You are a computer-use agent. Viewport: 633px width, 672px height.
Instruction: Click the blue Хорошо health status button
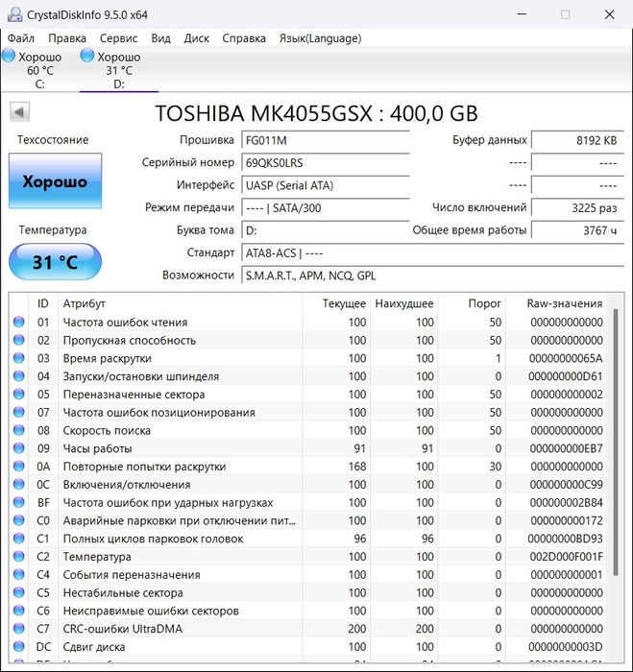[56, 181]
